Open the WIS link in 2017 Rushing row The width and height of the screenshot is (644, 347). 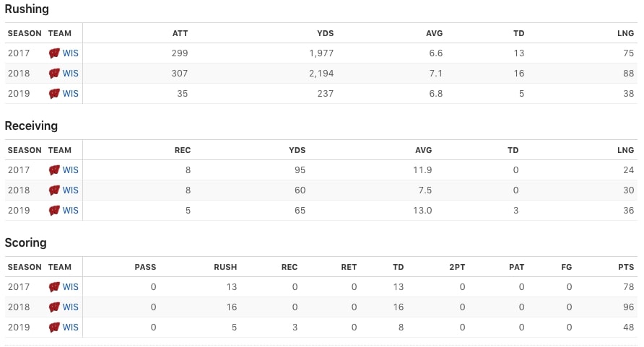click(x=71, y=53)
